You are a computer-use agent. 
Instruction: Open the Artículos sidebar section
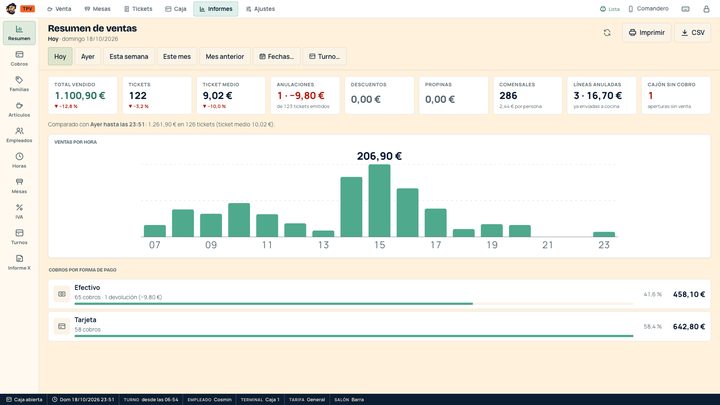pyautogui.click(x=19, y=109)
